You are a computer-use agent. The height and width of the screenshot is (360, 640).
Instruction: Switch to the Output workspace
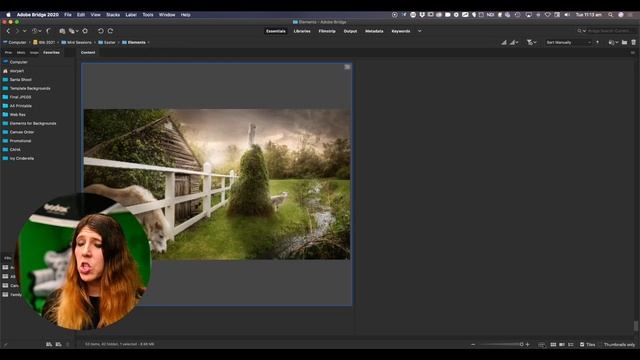(x=350, y=31)
